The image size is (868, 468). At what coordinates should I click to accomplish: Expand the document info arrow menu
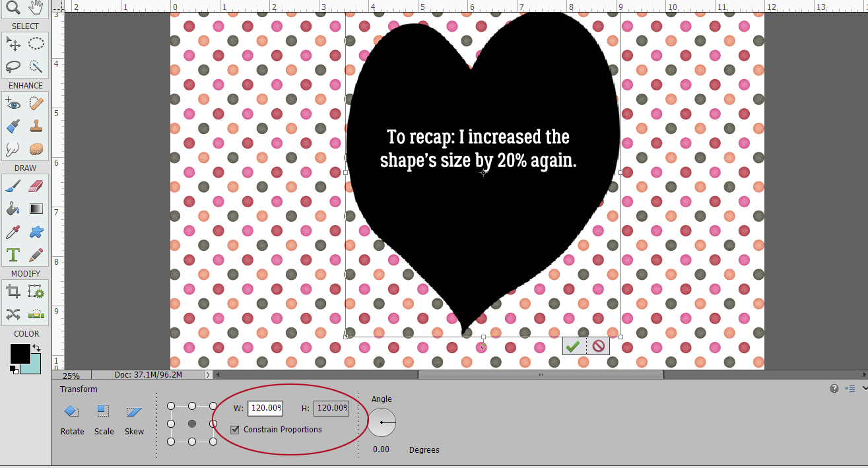(x=209, y=375)
